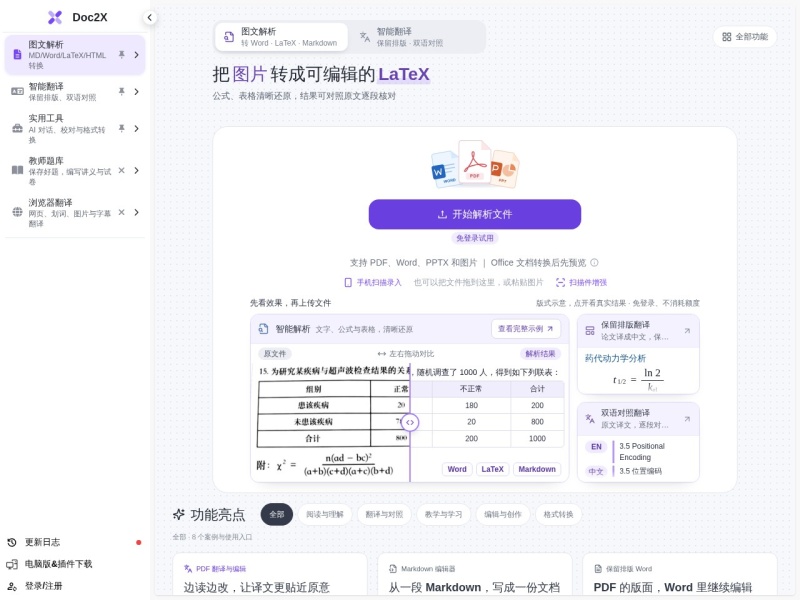Expand the 实用工具 sidebar chevron

(x=136, y=129)
